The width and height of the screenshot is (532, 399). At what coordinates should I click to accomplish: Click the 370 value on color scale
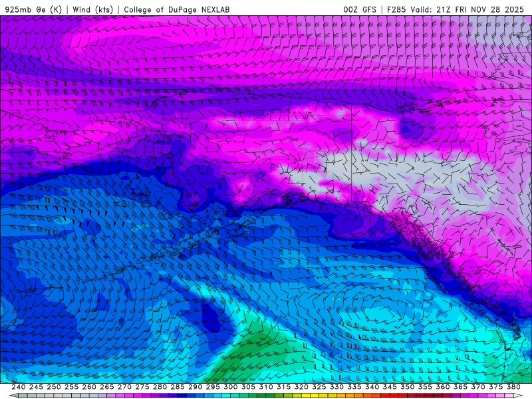pyautogui.click(x=478, y=387)
